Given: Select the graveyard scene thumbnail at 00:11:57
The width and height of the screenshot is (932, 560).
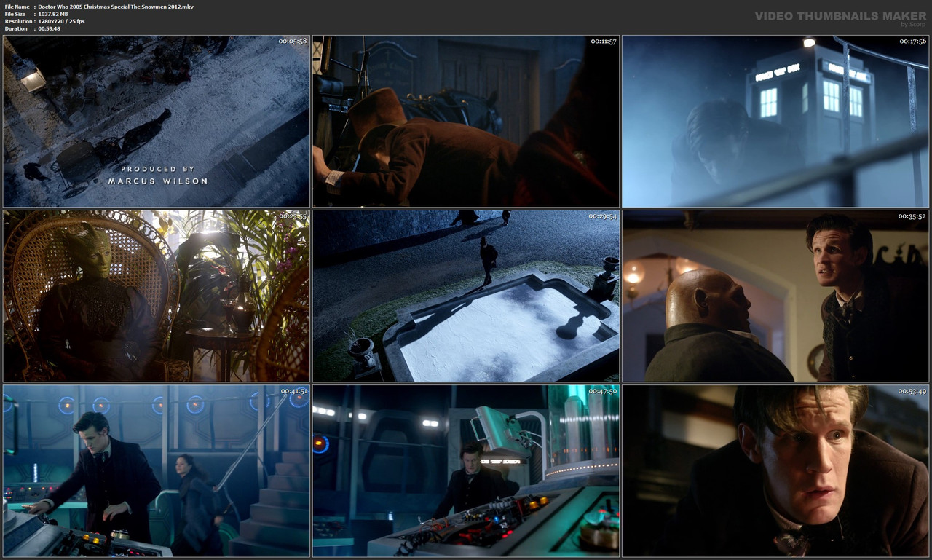Looking at the screenshot, I should (465, 121).
